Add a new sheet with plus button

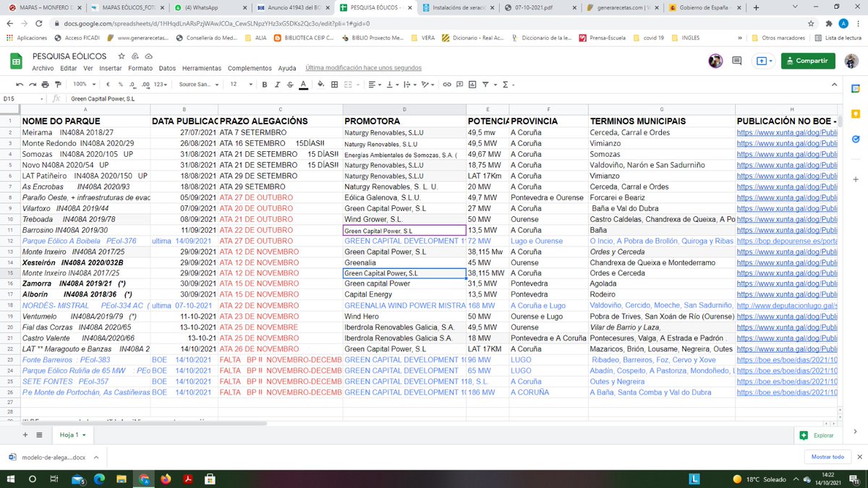25,435
